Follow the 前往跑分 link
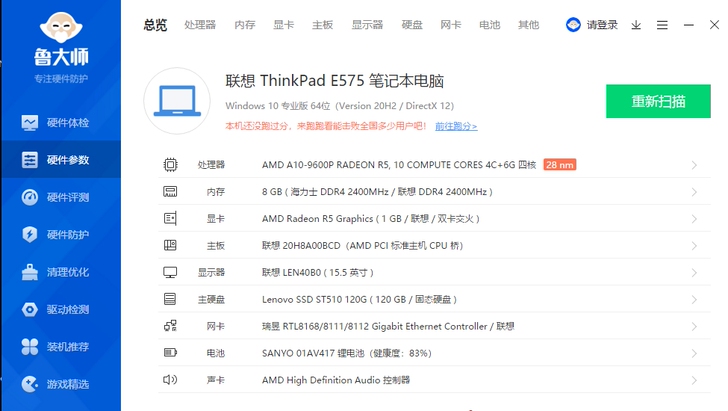 tap(456, 126)
